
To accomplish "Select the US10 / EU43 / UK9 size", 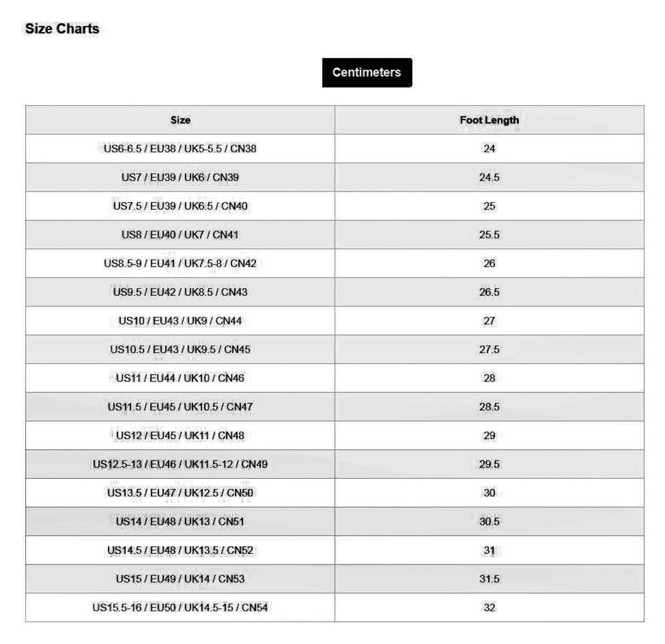I will click(180, 321).
